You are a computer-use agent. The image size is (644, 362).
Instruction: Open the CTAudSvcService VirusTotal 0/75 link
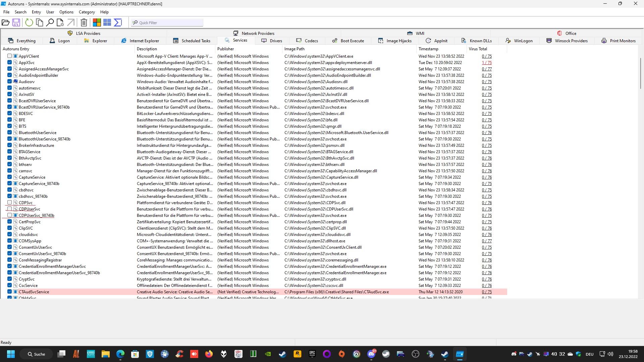487,292
